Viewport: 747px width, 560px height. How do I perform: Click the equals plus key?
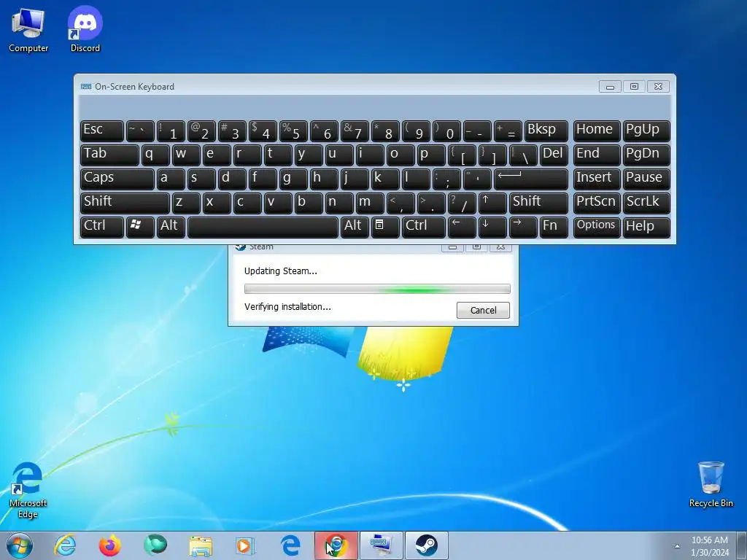pos(508,131)
